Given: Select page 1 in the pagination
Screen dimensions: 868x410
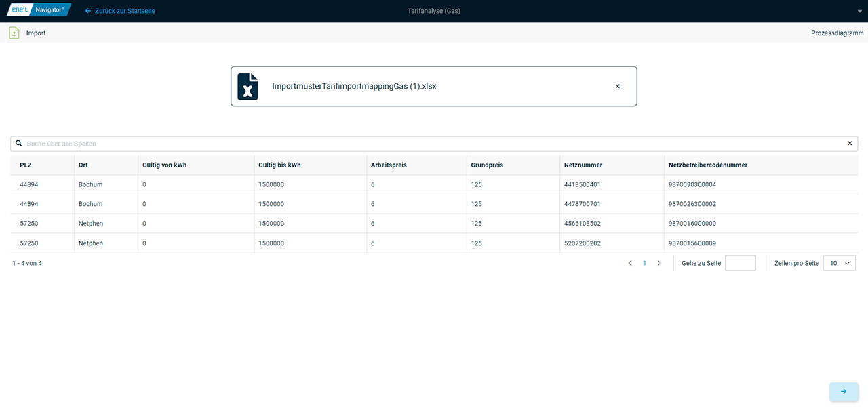Looking at the screenshot, I should coord(644,263).
